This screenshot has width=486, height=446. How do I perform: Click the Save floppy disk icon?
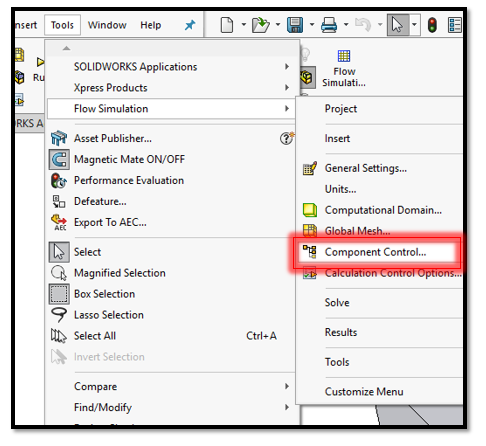point(295,25)
